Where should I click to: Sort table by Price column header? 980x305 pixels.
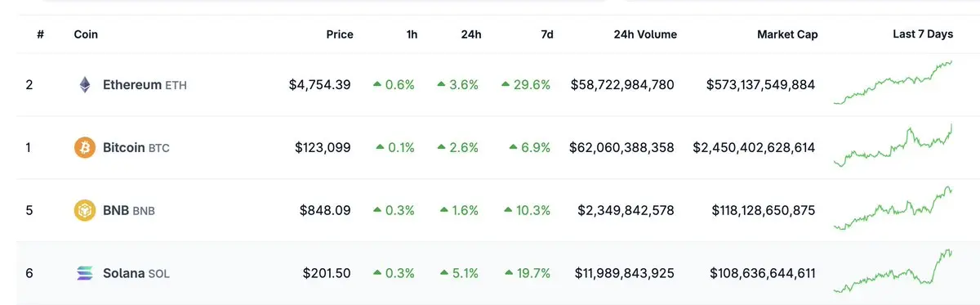coord(340,34)
